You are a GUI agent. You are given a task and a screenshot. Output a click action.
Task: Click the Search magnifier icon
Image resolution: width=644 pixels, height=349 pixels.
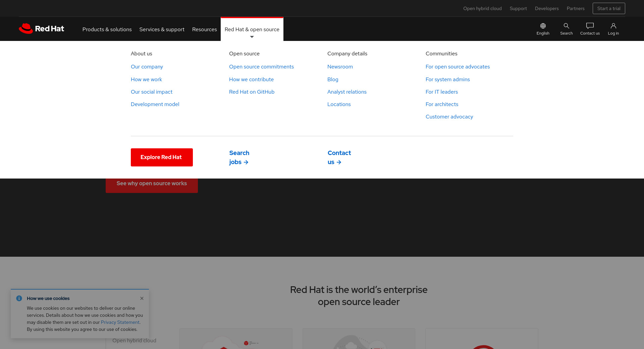(x=566, y=26)
